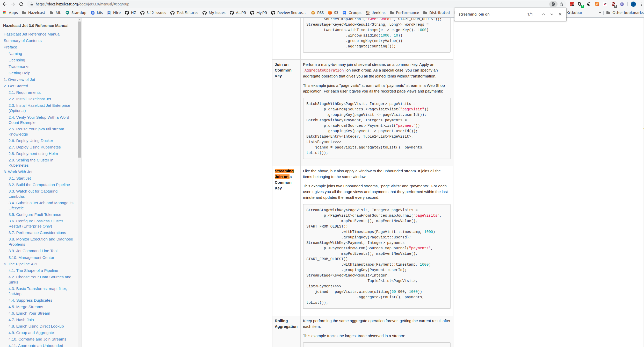644x347 pixels.
Task: Click the uBlock Origin extension icon
Action: coord(613,4)
